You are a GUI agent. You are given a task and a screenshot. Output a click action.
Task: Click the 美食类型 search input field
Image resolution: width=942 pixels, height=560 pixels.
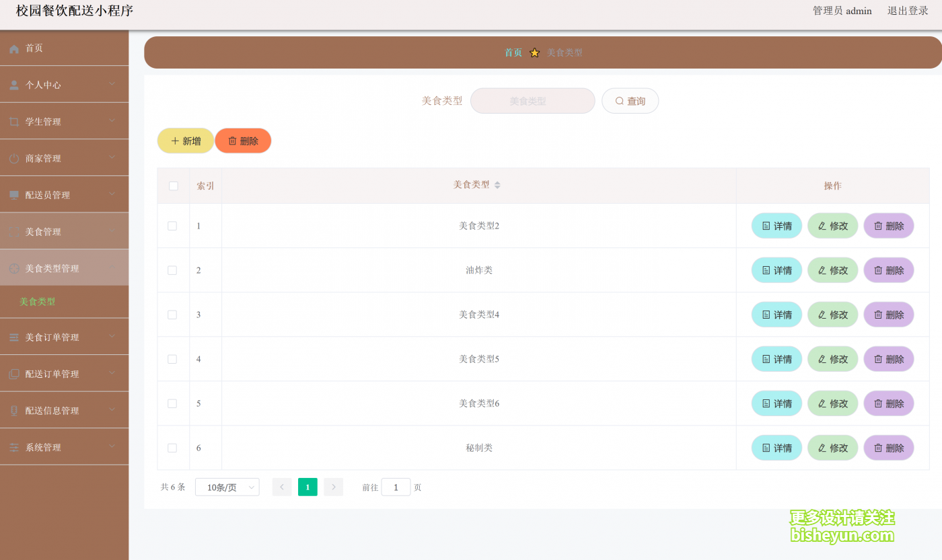click(533, 101)
